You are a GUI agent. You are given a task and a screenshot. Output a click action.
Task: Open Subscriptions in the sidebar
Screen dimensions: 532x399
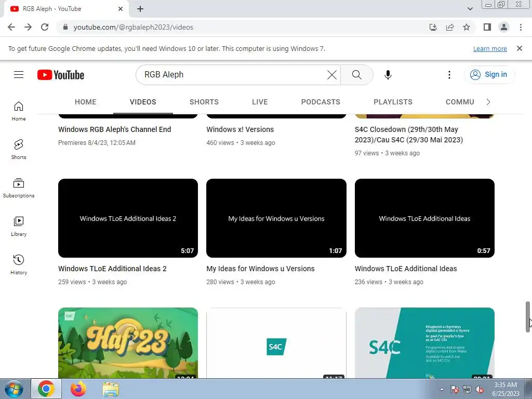pyautogui.click(x=19, y=188)
